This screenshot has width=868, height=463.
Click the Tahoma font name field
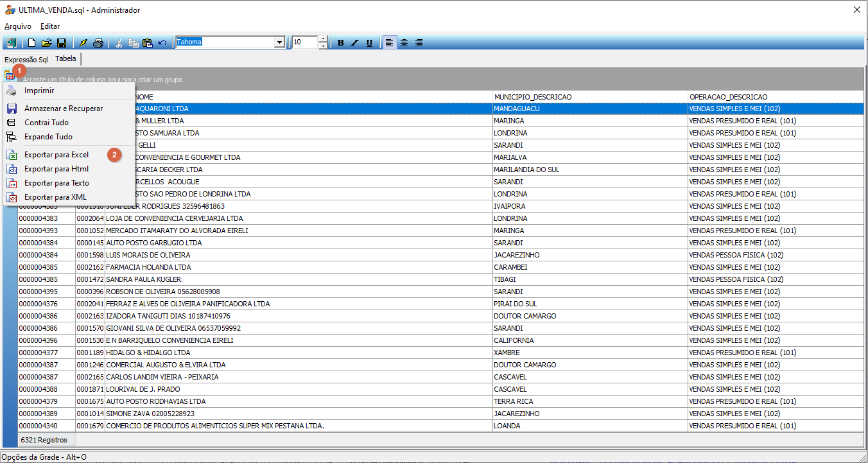[x=225, y=42]
